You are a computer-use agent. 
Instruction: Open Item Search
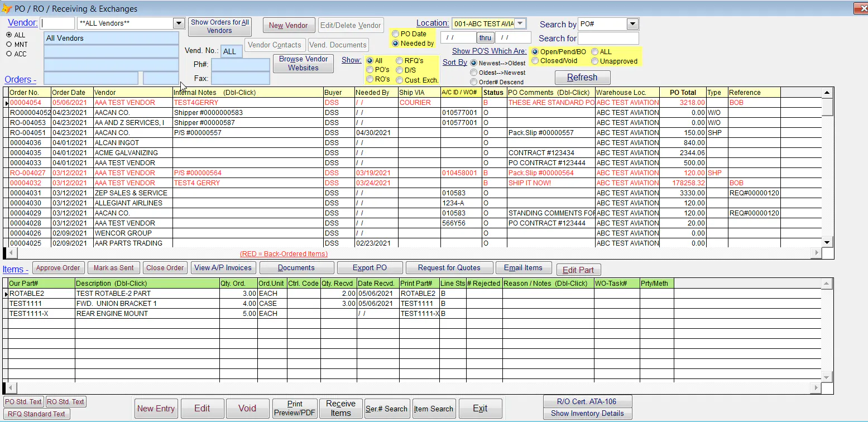[x=433, y=409]
